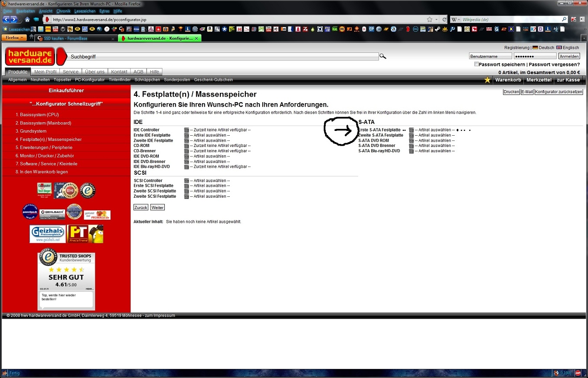The width and height of the screenshot is (588, 378).
Task: Click the yellow star beside Warenkorb
Action: click(487, 80)
